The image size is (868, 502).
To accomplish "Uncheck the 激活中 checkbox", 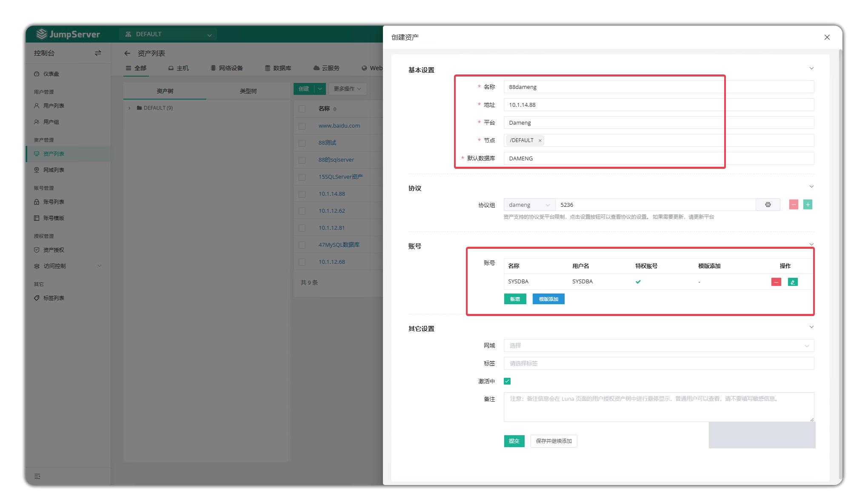I will point(507,381).
